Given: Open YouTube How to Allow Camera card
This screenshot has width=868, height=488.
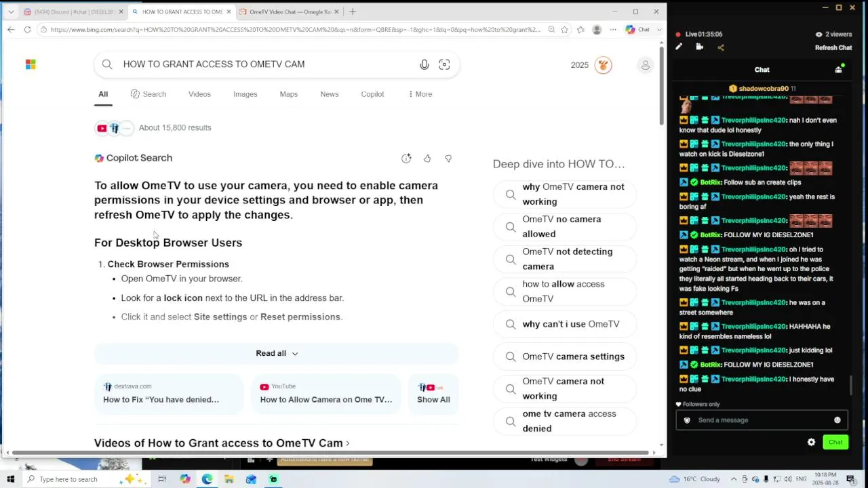Looking at the screenshot, I should (x=326, y=393).
